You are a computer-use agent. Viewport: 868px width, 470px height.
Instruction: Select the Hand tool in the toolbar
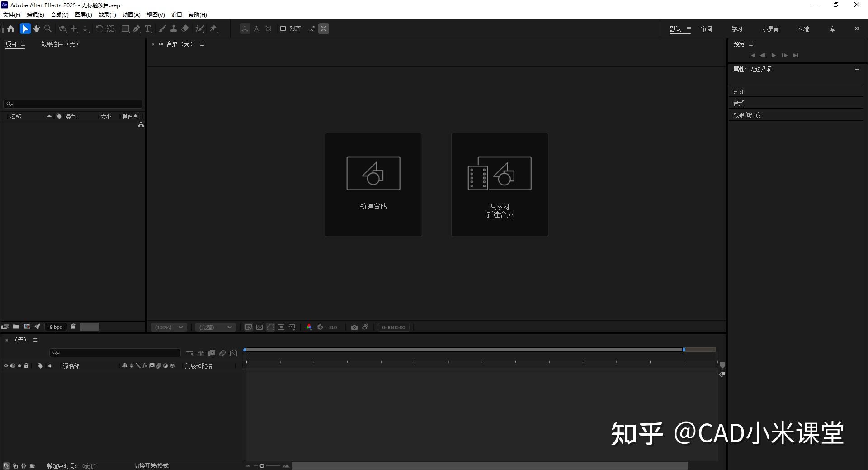click(x=36, y=28)
